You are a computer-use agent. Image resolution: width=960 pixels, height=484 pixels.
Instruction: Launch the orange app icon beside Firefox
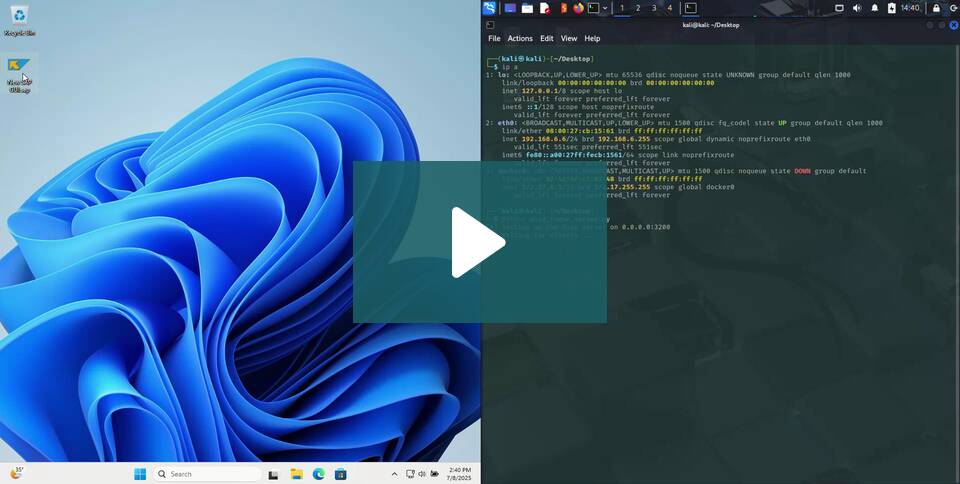click(564, 8)
